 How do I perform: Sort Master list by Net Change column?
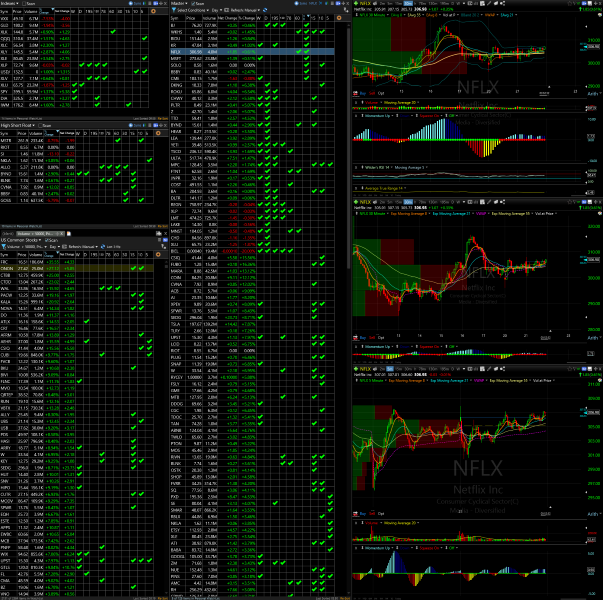(x=227, y=18)
